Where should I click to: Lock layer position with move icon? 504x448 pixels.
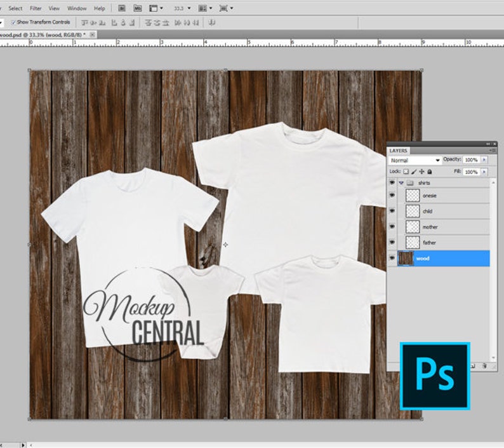421,172
